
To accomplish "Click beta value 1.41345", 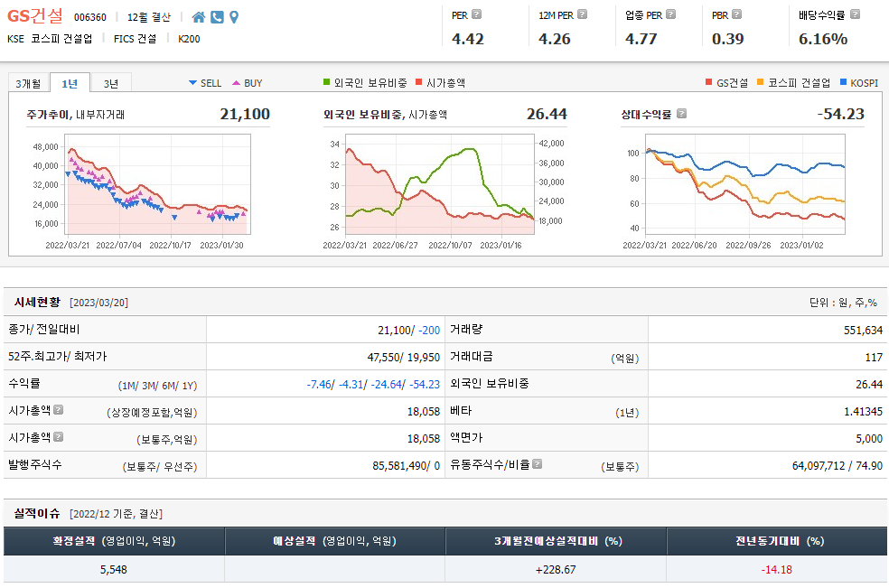I will pyautogui.click(x=863, y=412).
